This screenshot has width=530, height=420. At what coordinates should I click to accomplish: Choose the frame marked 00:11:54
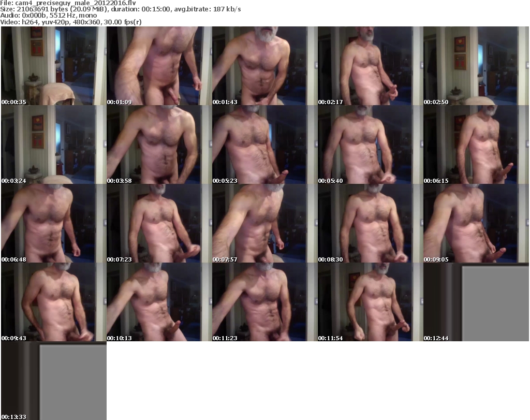pos(371,302)
